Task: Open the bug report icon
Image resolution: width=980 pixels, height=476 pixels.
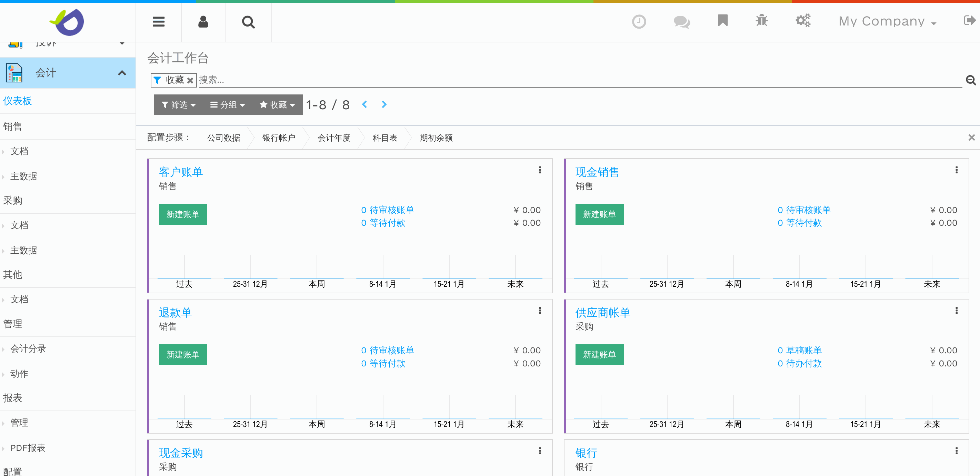Action: (762, 22)
